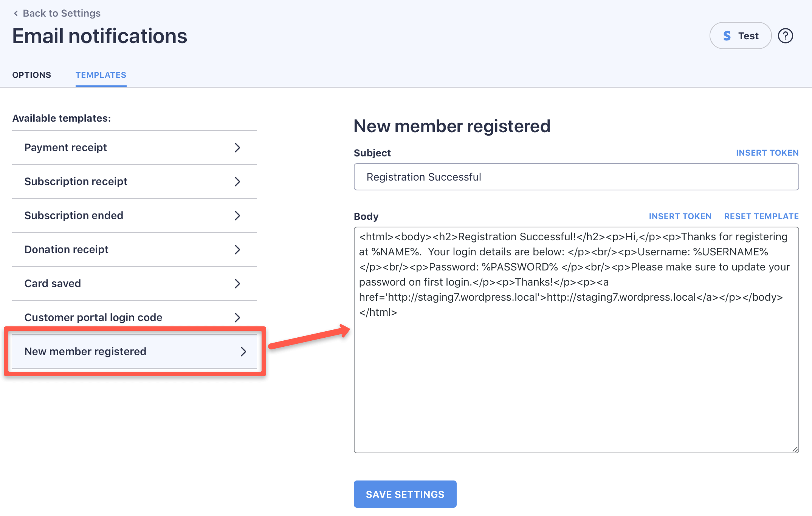Click the back arrow beside Back to Settings

click(x=16, y=14)
